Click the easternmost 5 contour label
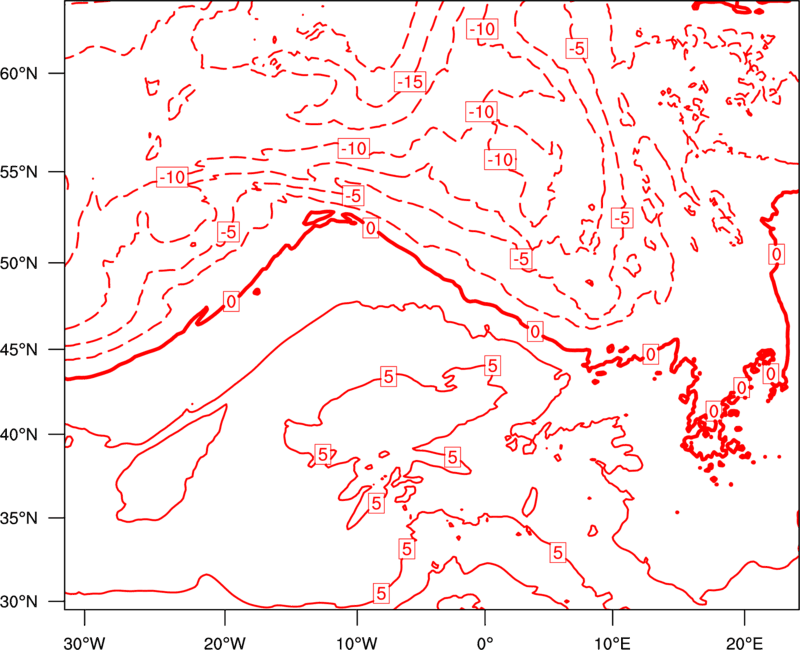Screen dimensions: 800x650 558,552
